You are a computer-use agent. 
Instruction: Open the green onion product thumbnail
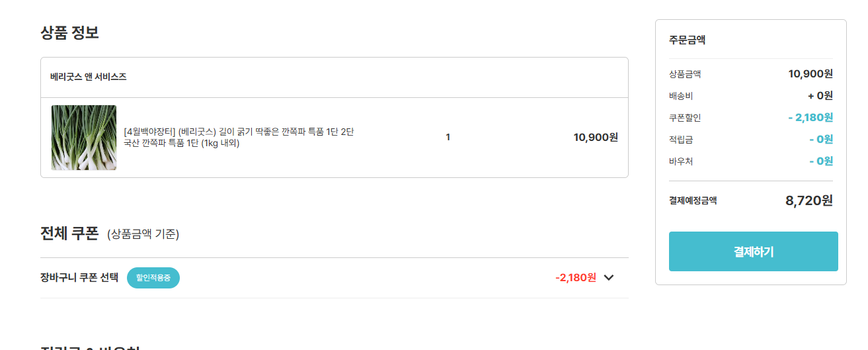pyautogui.click(x=84, y=138)
